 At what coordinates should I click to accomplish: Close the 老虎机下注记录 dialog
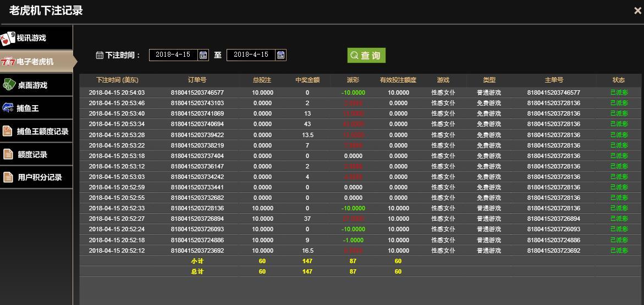[637, 10]
